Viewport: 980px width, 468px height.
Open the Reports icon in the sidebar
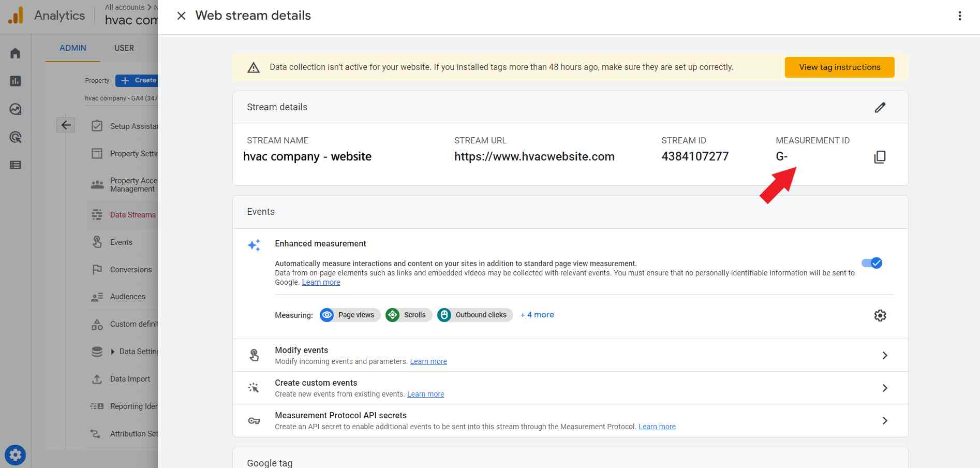(15, 81)
